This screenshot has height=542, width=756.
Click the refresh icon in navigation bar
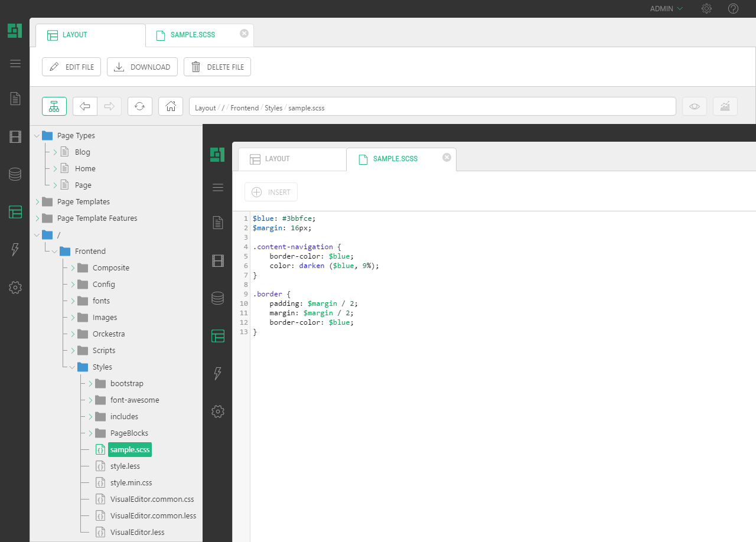pos(140,106)
